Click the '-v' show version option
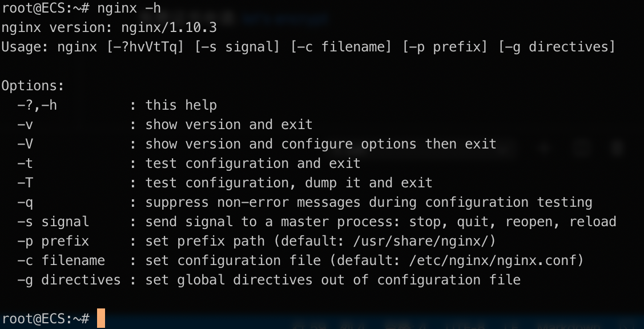The image size is (644, 329). pos(25,125)
